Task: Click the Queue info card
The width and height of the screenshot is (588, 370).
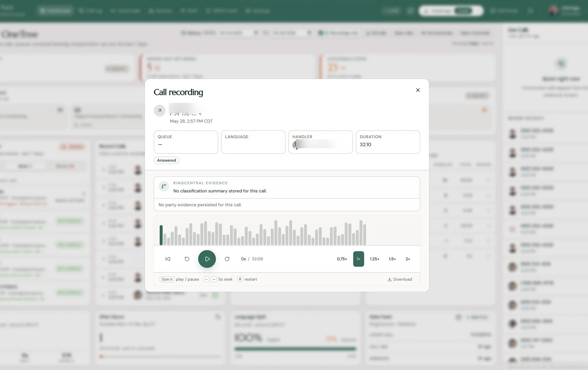Action: [x=186, y=142]
